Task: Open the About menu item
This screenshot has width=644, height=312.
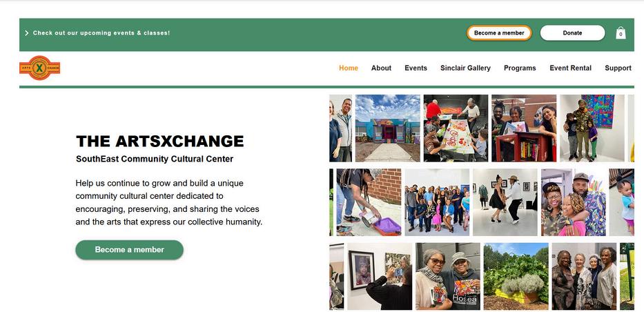Action: (x=381, y=68)
